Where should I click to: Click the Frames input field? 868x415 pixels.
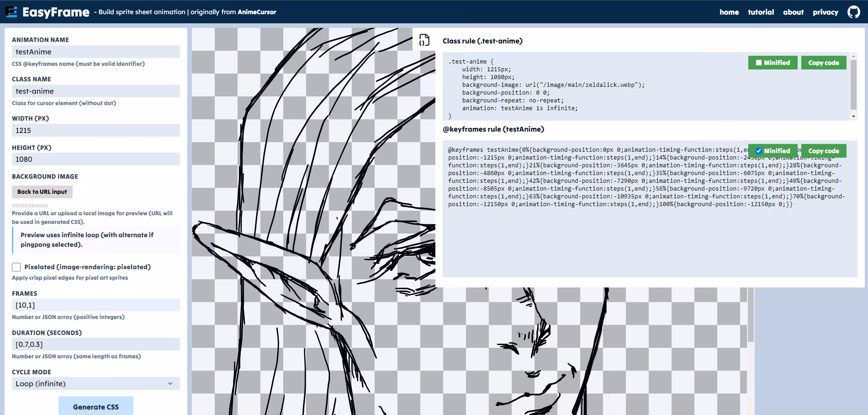point(95,305)
